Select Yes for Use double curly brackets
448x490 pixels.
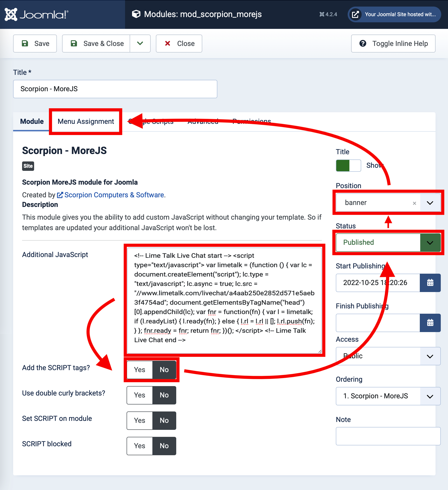tap(139, 395)
